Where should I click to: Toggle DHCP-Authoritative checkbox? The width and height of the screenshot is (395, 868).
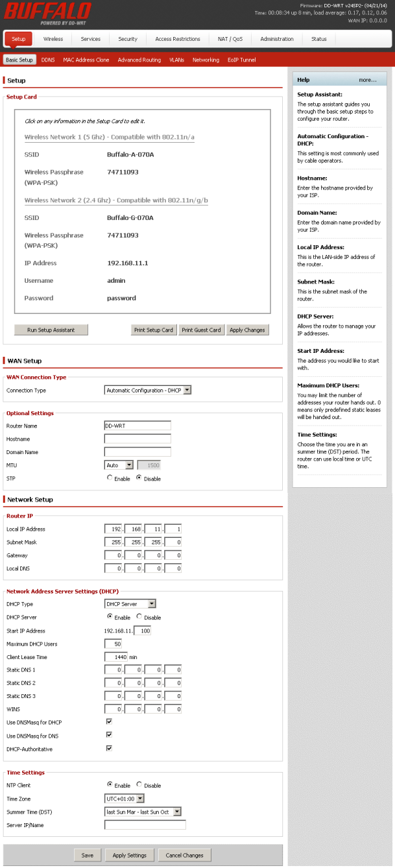(x=109, y=748)
